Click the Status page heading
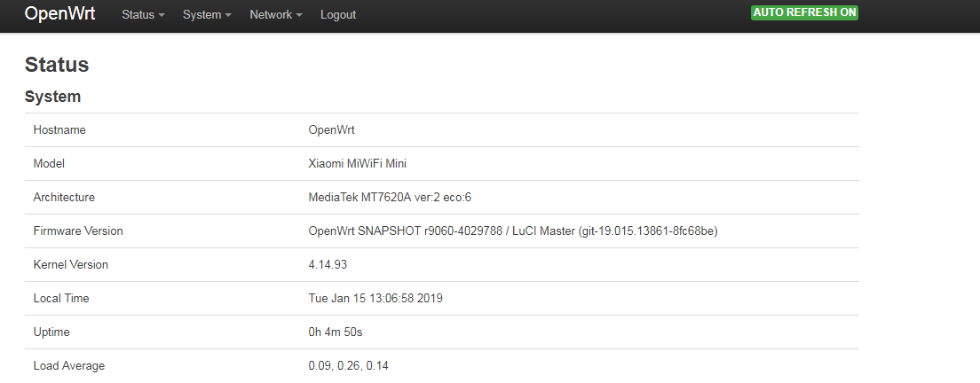 tap(57, 64)
